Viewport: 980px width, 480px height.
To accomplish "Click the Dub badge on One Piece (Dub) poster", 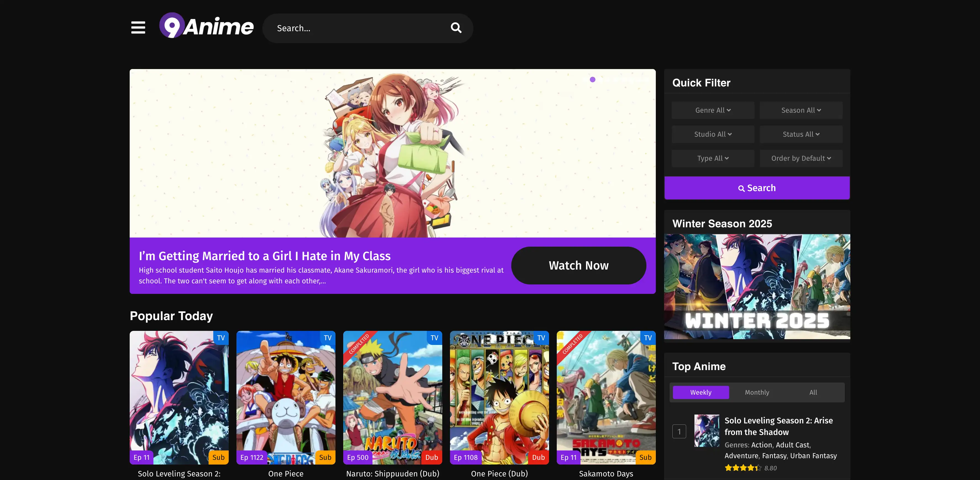I will [x=538, y=457].
